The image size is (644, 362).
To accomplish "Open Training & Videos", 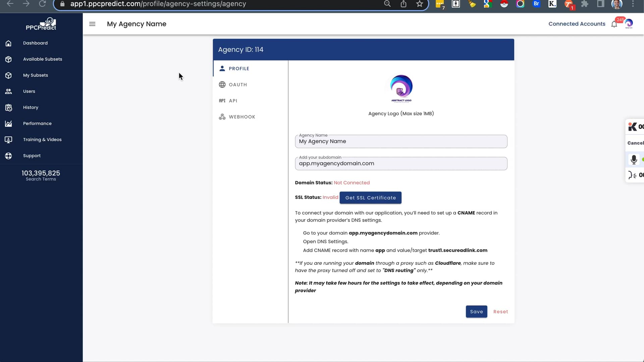I will pyautogui.click(x=42, y=139).
